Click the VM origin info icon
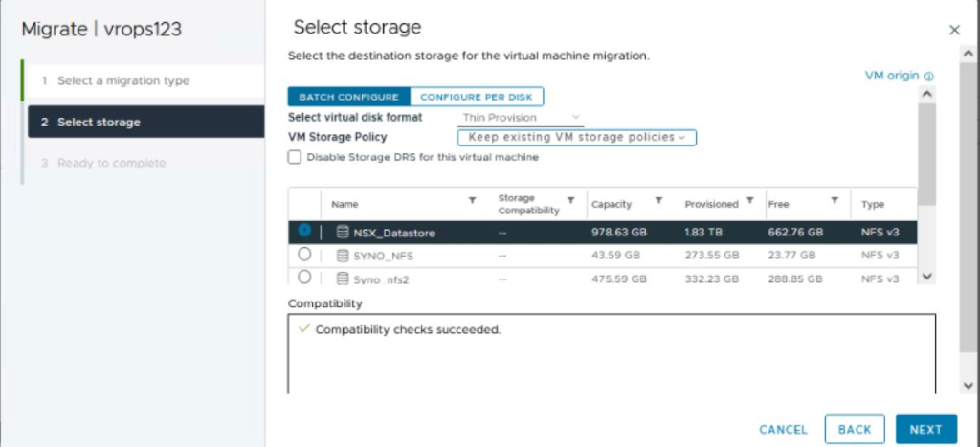This screenshot has height=447, width=980. coord(928,77)
